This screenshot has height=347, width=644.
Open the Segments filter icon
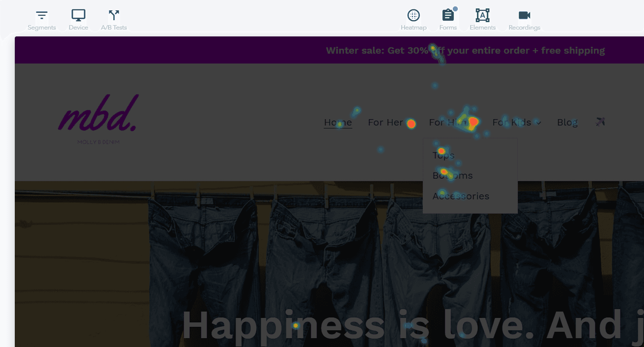(42, 15)
